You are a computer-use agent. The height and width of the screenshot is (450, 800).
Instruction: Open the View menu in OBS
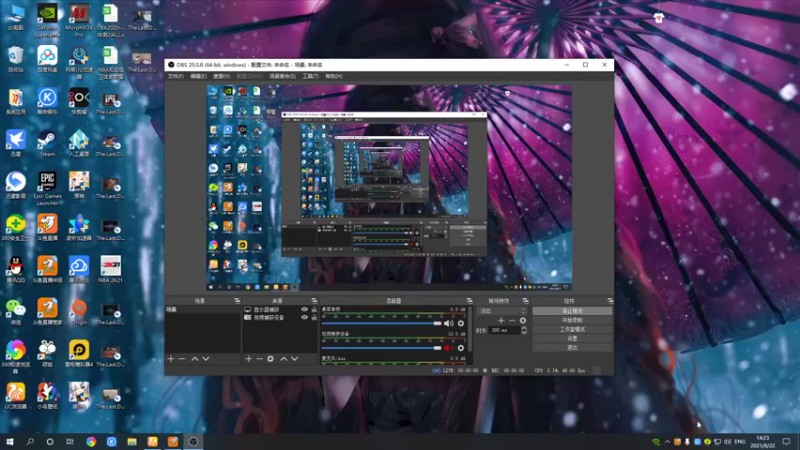221,76
